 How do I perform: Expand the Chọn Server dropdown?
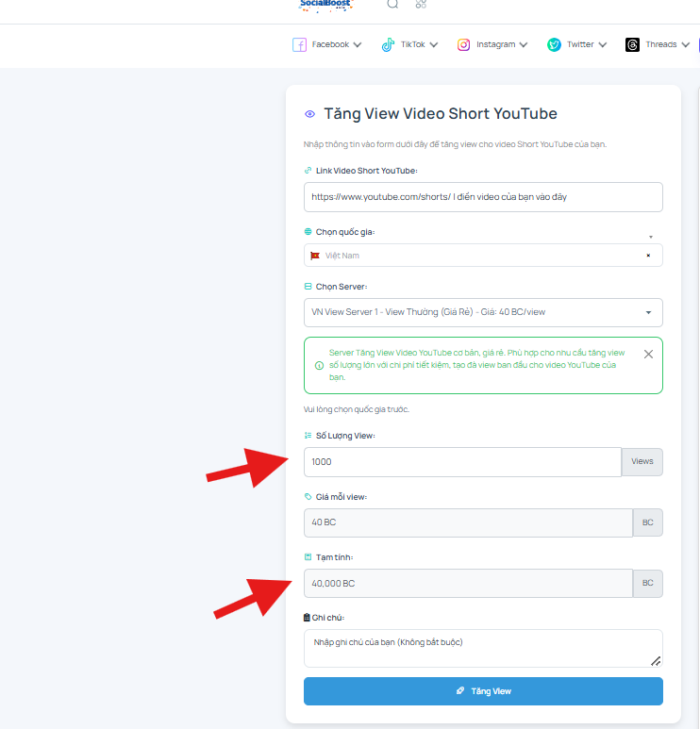tap(483, 312)
